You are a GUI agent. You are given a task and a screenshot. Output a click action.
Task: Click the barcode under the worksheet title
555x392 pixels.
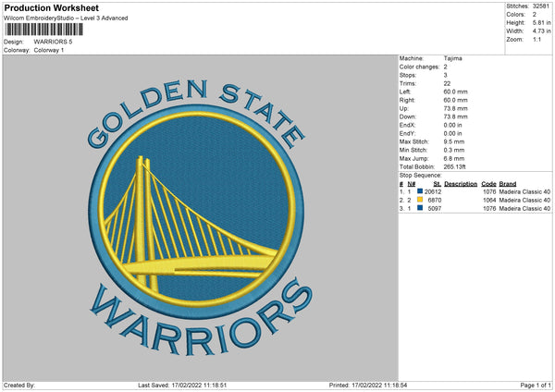click(44, 30)
